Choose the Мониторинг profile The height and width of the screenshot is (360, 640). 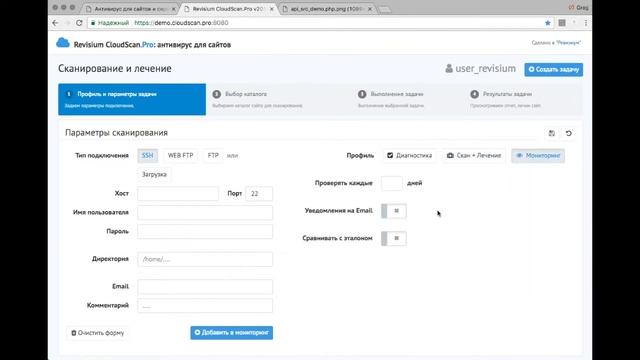[538, 156]
